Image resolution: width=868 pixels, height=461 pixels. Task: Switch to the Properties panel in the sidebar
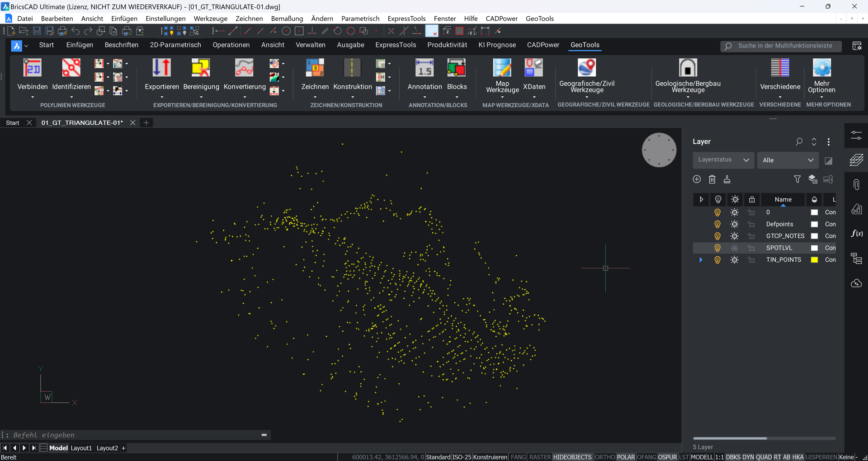[856, 136]
